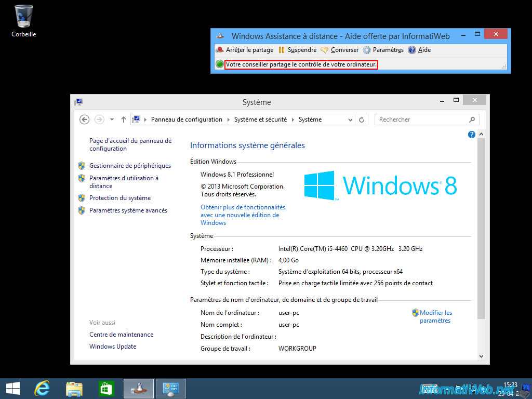This screenshot has height=399, width=532.
Task: Open Centre de maintenance
Action: pos(121,335)
